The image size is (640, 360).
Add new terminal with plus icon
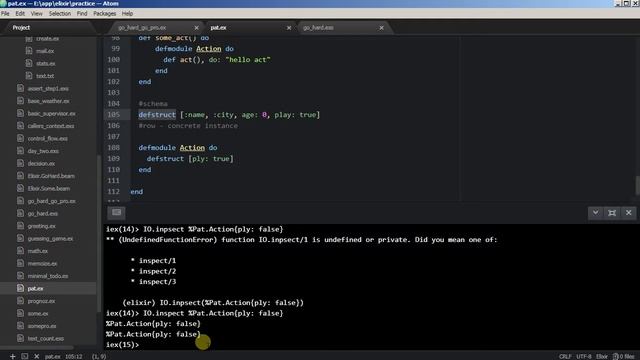13,356
